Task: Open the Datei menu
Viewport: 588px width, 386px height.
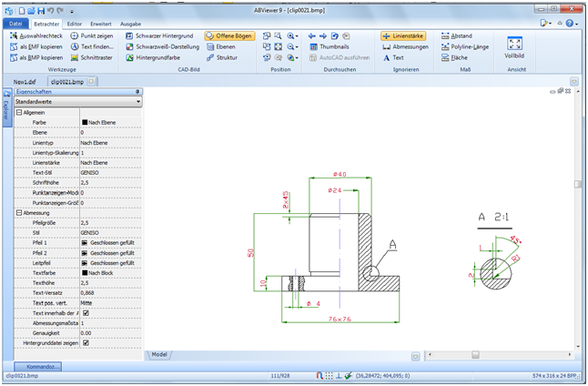Action: (x=16, y=22)
